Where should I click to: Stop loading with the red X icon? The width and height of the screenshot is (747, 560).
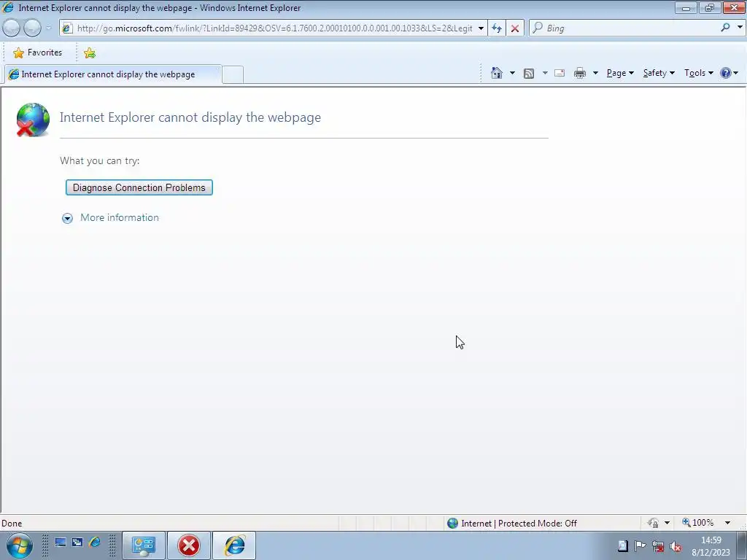tap(515, 28)
